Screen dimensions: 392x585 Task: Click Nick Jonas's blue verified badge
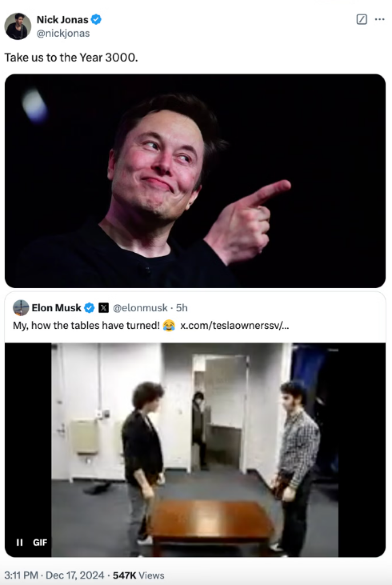[96, 20]
